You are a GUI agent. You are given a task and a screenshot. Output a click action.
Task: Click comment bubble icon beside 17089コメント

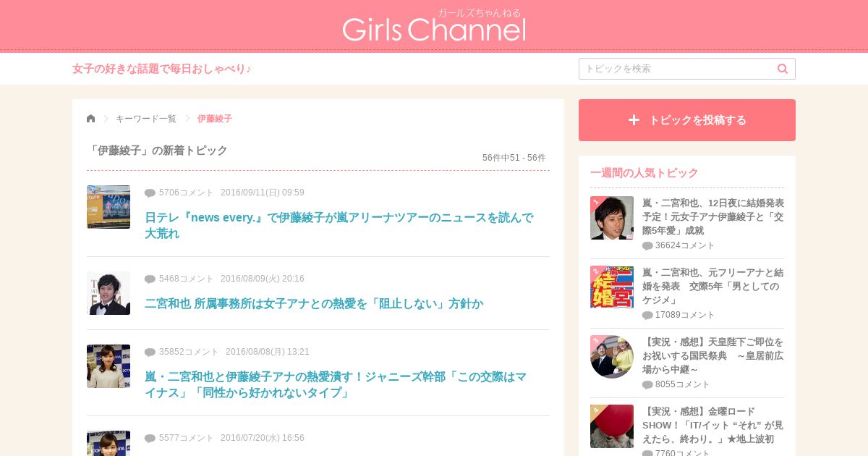[x=647, y=315]
